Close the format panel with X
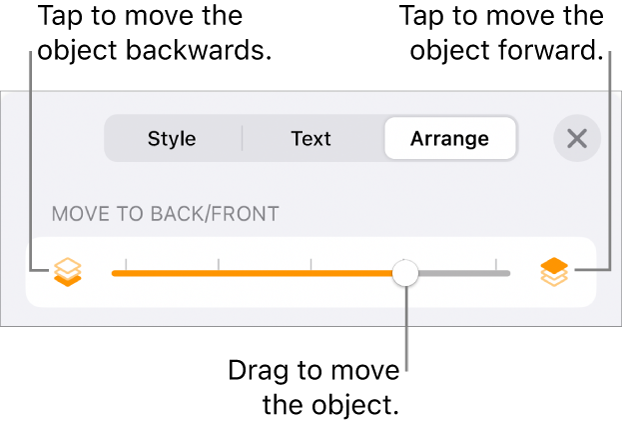 [x=577, y=139]
